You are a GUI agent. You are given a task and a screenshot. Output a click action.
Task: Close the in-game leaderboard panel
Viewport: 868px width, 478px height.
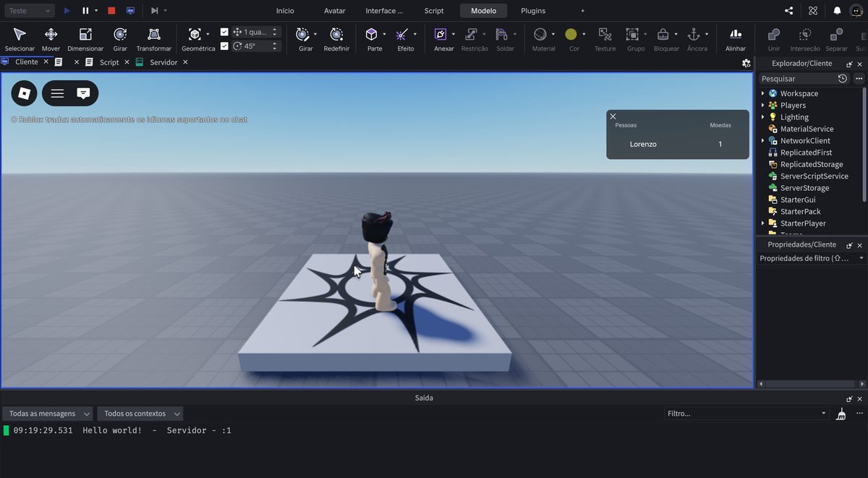[613, 116]
